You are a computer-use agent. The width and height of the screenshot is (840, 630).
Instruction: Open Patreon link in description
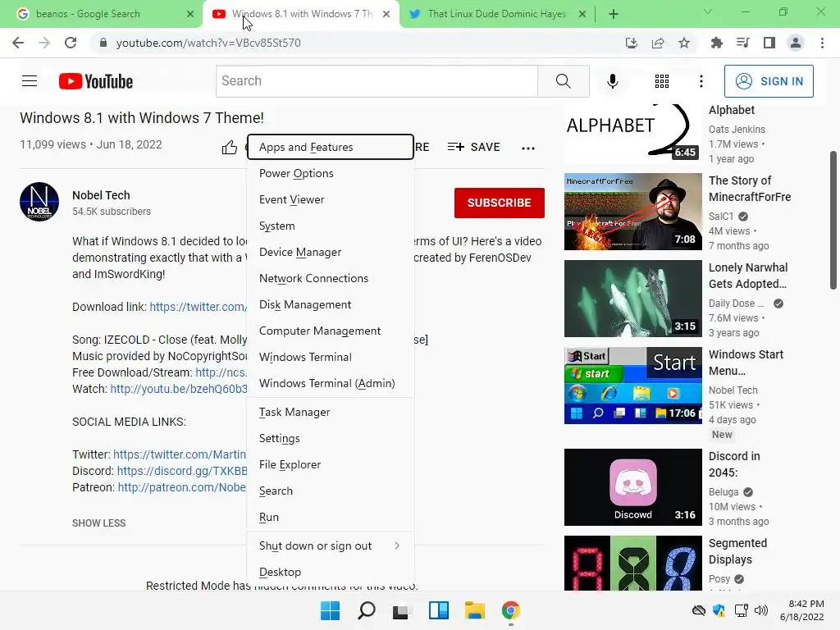click(182, 487)
